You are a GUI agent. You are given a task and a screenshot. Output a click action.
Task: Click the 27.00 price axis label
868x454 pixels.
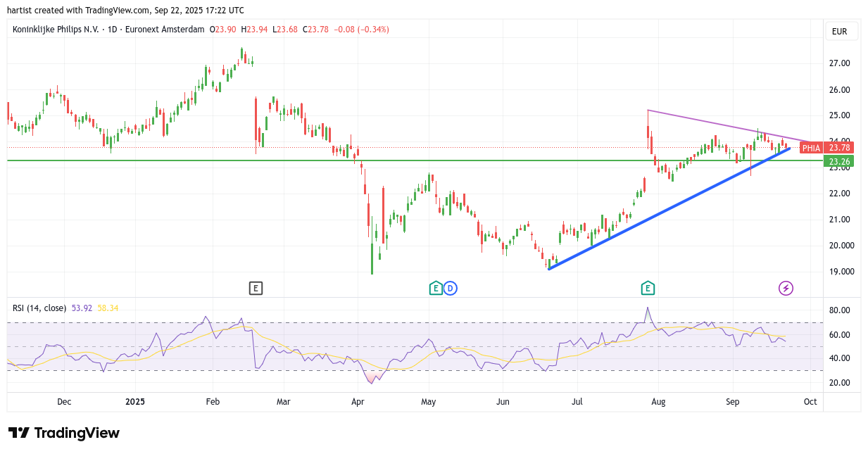839,63
